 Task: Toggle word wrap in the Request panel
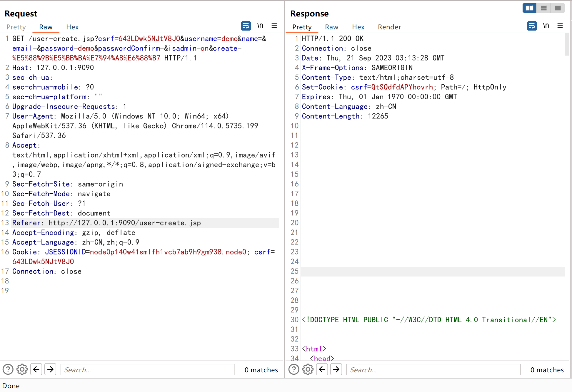click(x=246, y=26)
